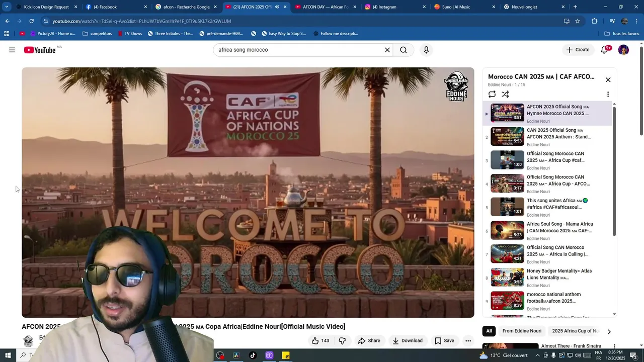Switch to Suno AI Music tab

pyautogui.click(x=464, y=7)
